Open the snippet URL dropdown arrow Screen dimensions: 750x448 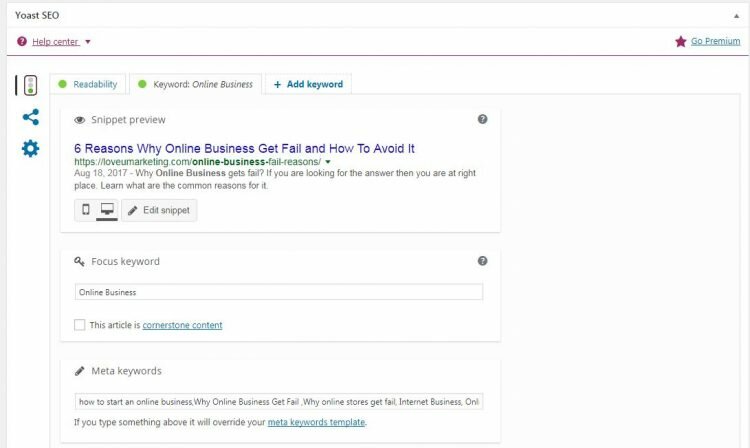click(328, 162)
